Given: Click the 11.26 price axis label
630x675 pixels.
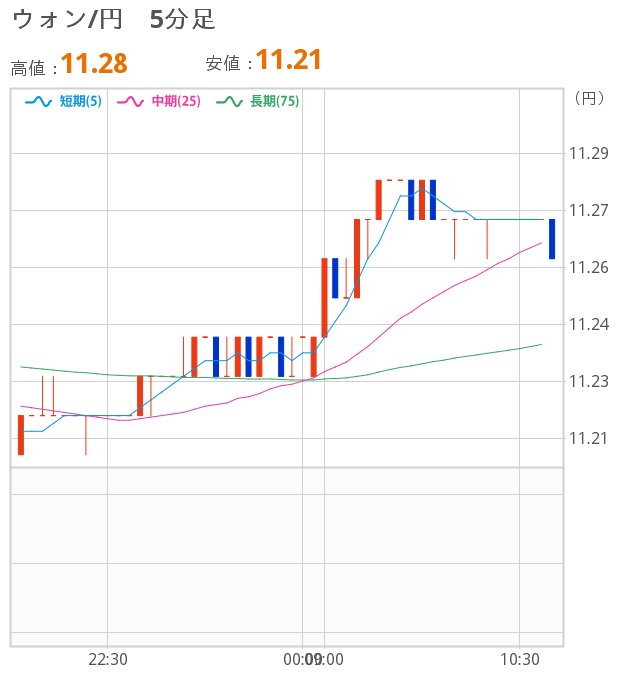Looking at the screenshot, I should (589, 267).
